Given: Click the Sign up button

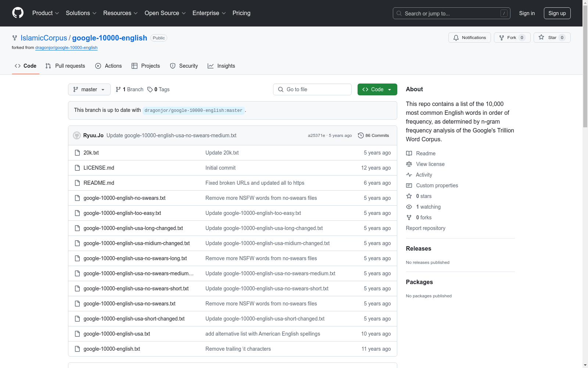Looking at the screenshot, I should coord(557,13).
